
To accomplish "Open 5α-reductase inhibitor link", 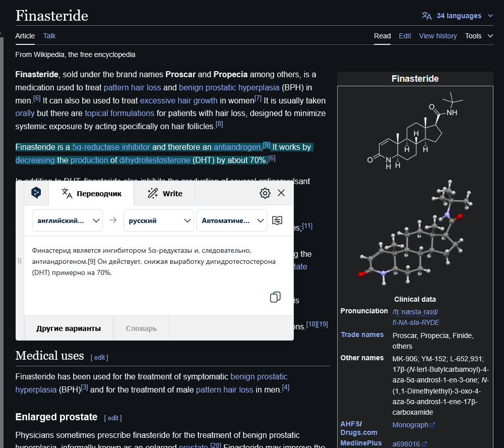I will 111,147.
